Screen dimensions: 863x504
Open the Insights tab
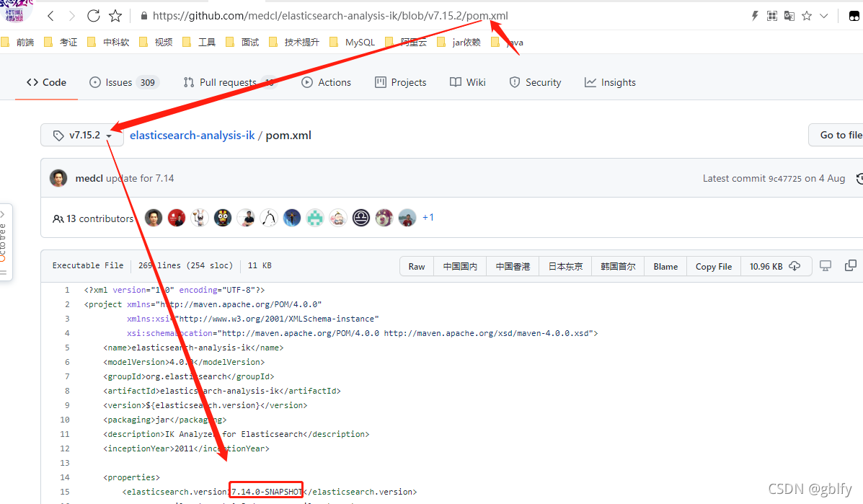pyautogui.click(x=610, y=82)
